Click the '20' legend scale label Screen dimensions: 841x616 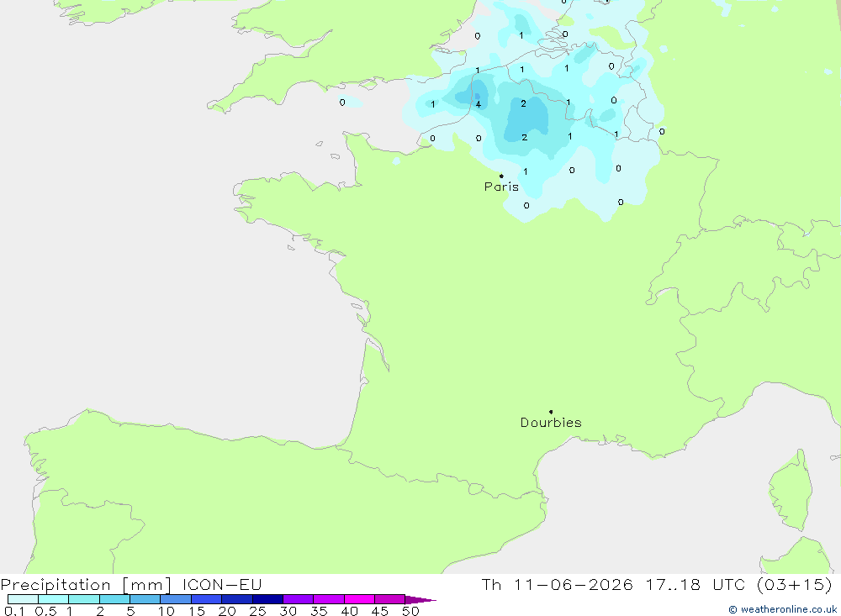(x=227, y=611)
